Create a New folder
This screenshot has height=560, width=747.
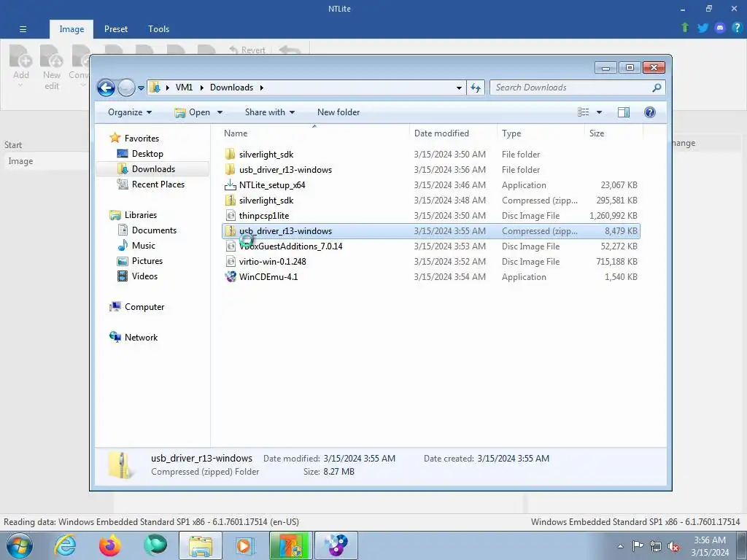[338, 112]
